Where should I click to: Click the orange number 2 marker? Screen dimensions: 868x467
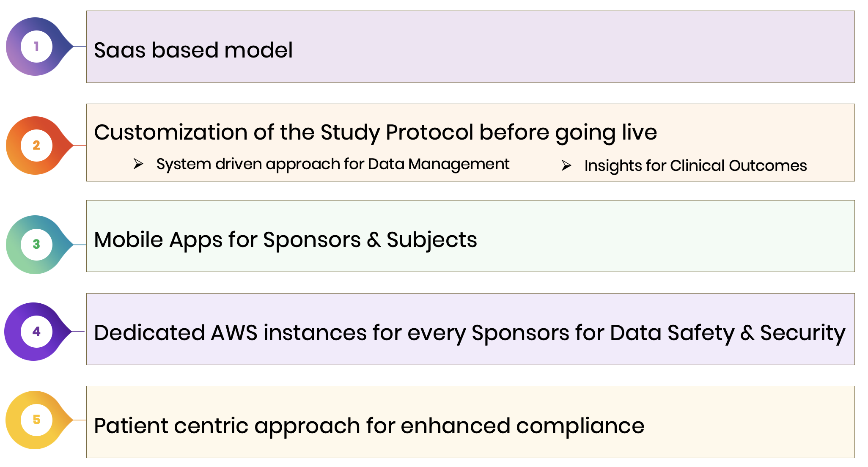[36, 146]
